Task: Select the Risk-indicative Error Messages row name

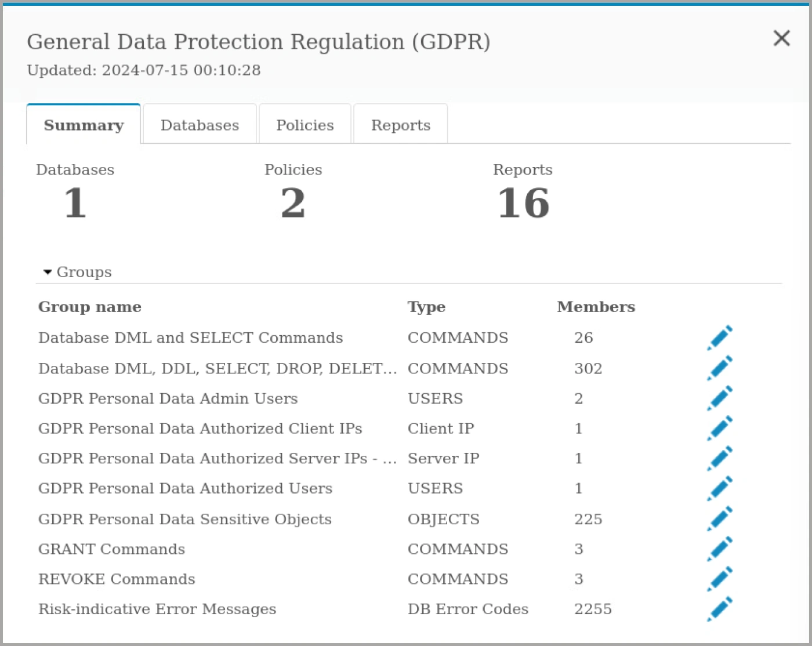Action: coord(157,609)
